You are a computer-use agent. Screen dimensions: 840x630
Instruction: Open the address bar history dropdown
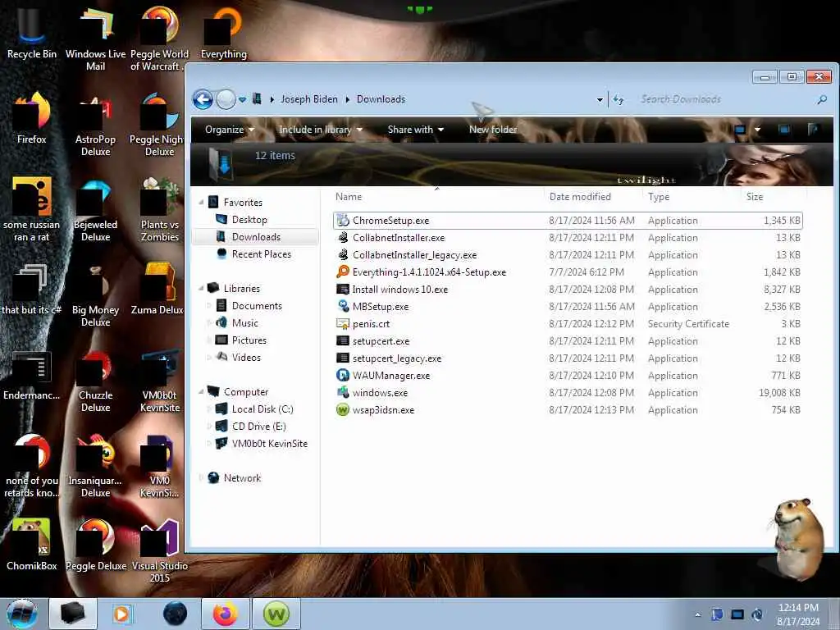tap(600, 99)
